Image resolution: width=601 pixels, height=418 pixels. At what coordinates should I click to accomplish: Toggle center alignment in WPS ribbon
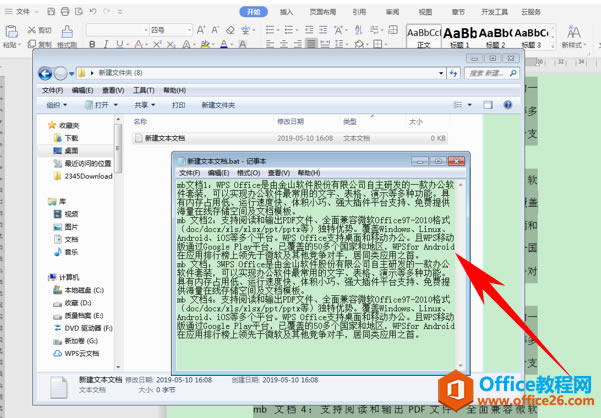click(x=284, y=44)
